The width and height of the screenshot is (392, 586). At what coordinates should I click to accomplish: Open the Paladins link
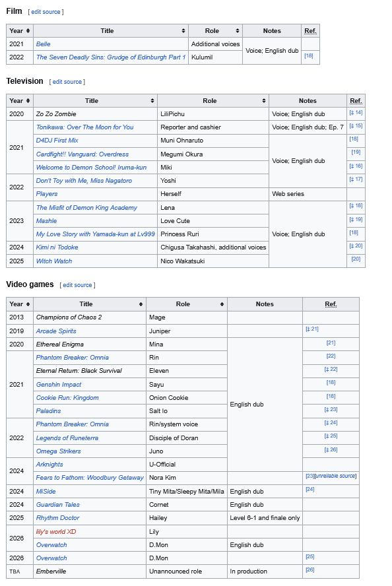coord(49,411)
